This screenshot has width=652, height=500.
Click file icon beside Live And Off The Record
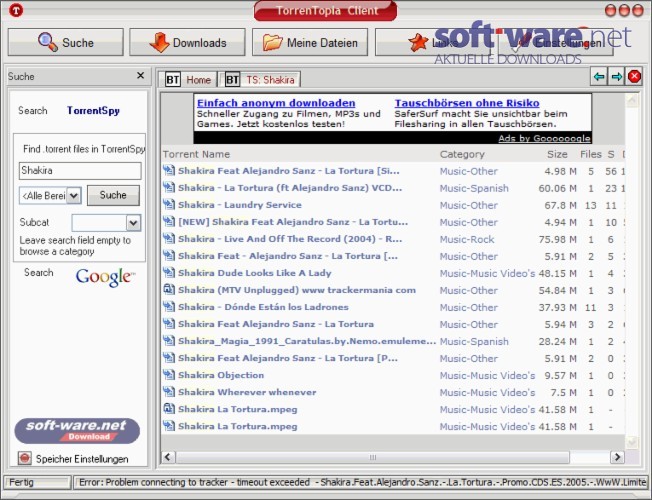tap(168, 238)
